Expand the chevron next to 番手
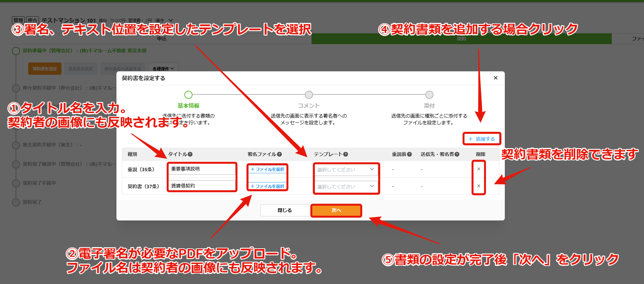This screenshot has width=644, height=284. tap(171, 20)
